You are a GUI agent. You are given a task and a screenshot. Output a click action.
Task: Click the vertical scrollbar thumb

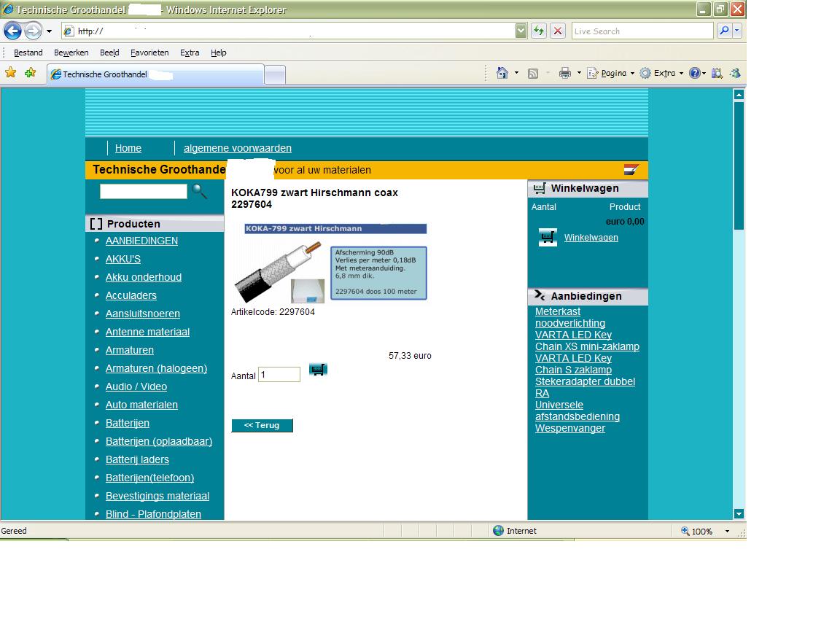point(739,166)
